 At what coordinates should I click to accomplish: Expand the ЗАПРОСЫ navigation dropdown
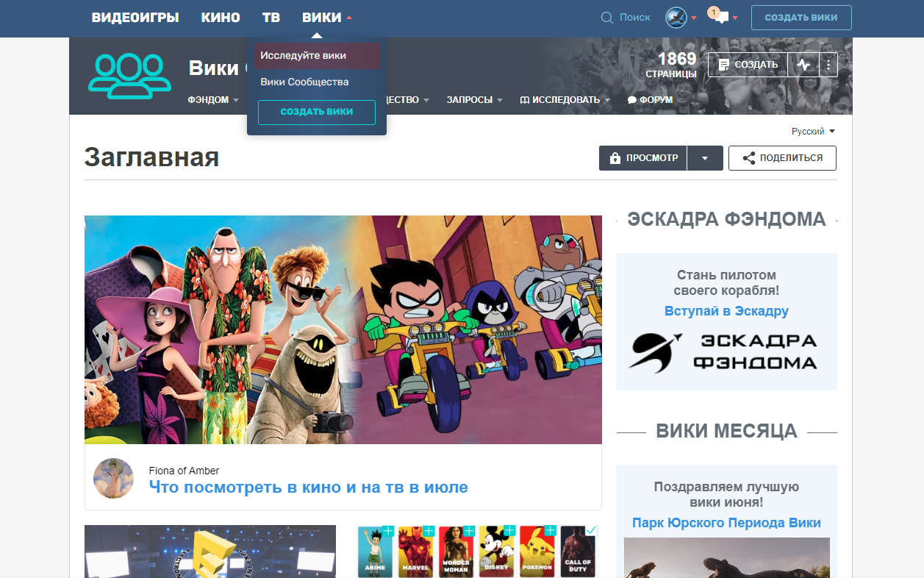click(500, 100)
